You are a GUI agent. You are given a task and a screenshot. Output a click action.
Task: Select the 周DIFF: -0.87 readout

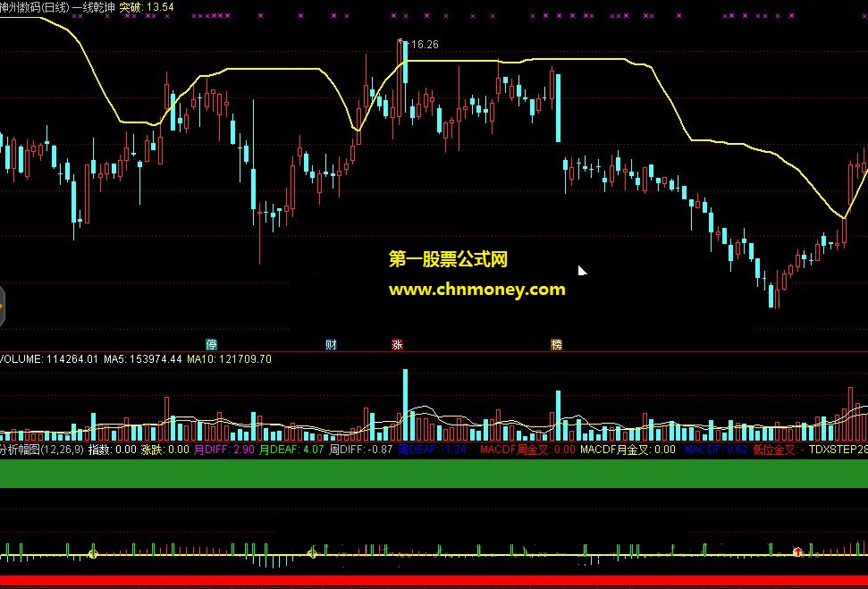tap(361, 450)
